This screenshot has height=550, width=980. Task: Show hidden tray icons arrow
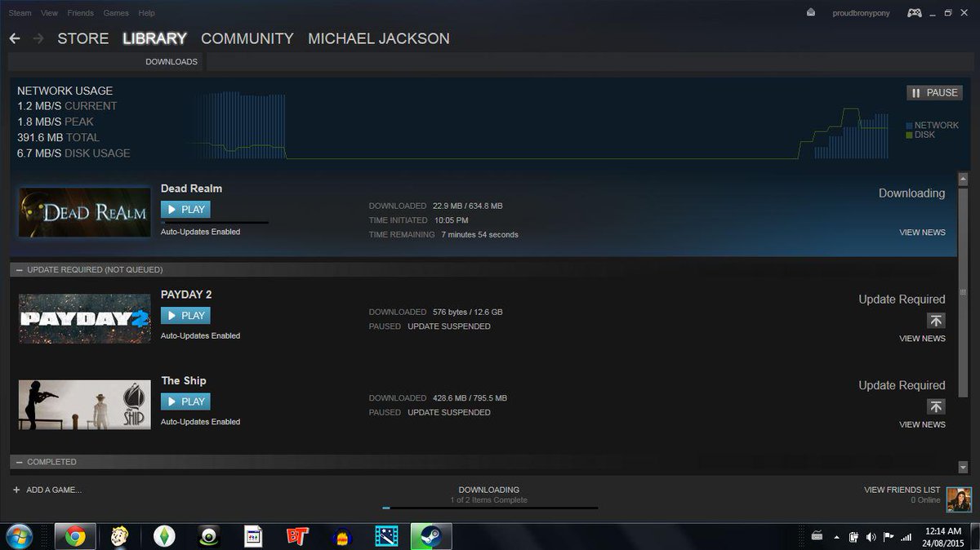[835, 537]
